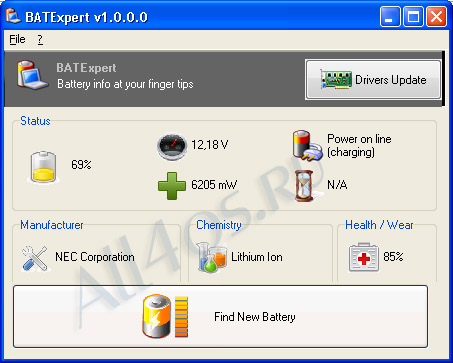The width and height of the screenshot is (453, 363).
Task: Open the ? help menu
Action: coord(40,39)
